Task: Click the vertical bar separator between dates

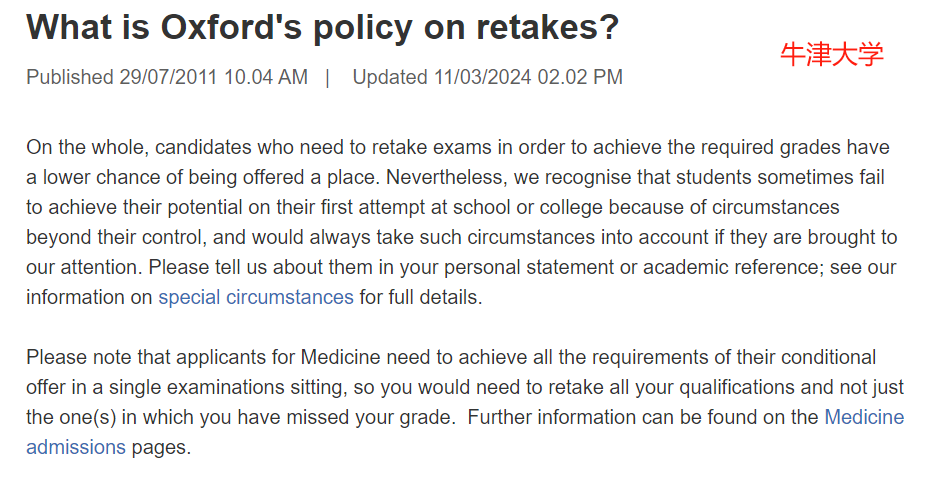Action: tap(328, 77)
